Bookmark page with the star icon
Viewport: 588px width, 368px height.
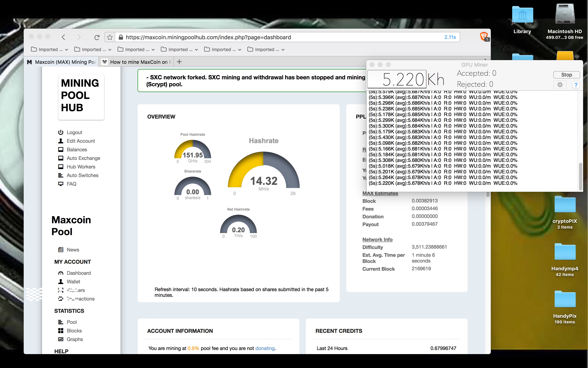(110, 37)
